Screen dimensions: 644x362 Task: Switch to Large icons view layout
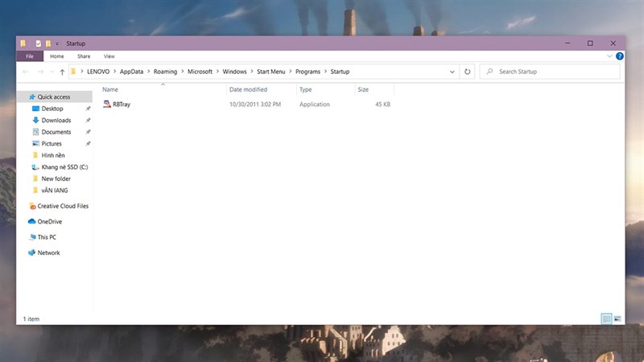[x=617, y=319]
